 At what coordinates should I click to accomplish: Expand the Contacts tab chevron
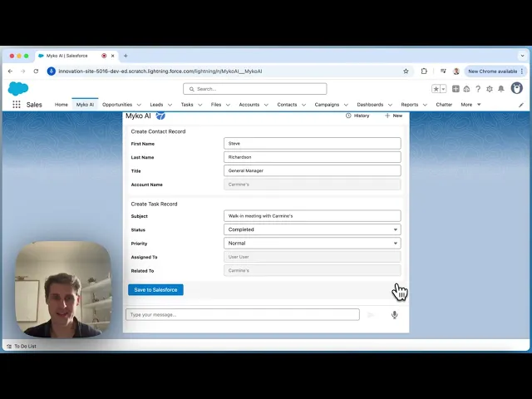pos(303,105)
